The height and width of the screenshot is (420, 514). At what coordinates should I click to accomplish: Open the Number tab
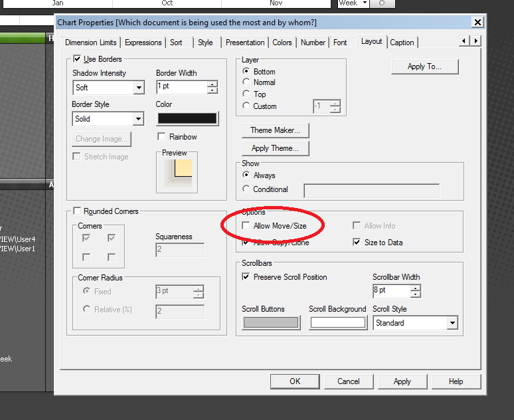(x=313, y=43)
